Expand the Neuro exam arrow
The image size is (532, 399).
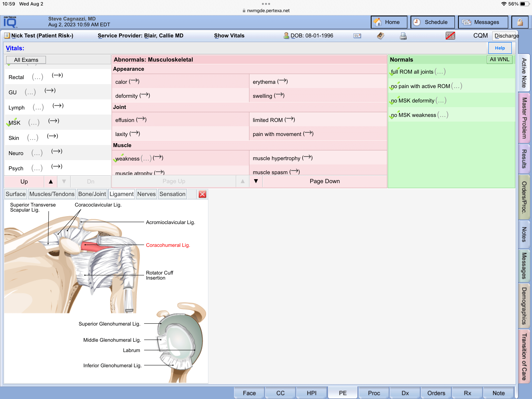[57, 151]
